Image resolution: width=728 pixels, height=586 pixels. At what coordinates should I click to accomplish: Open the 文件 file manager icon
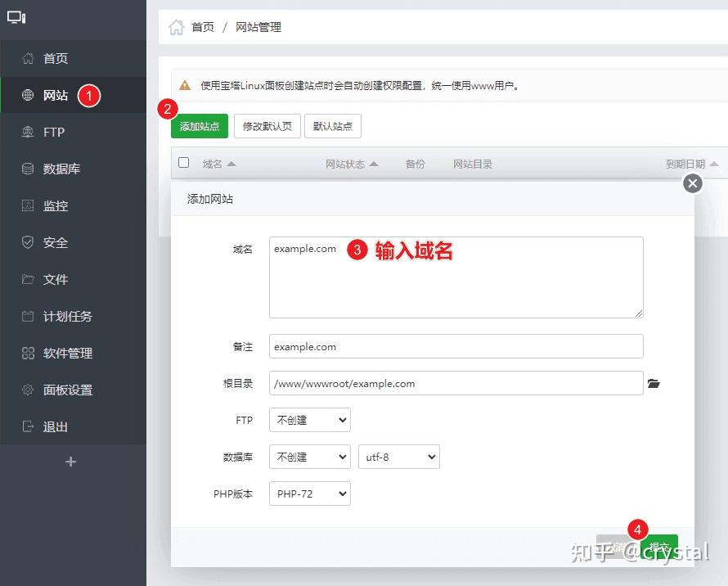click(x=53, y=279)
